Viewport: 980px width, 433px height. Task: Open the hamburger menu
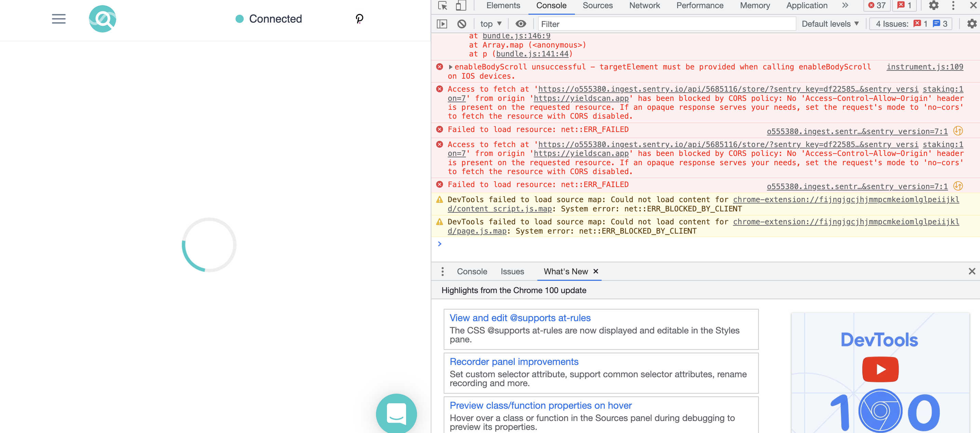[x=58, y=19]
